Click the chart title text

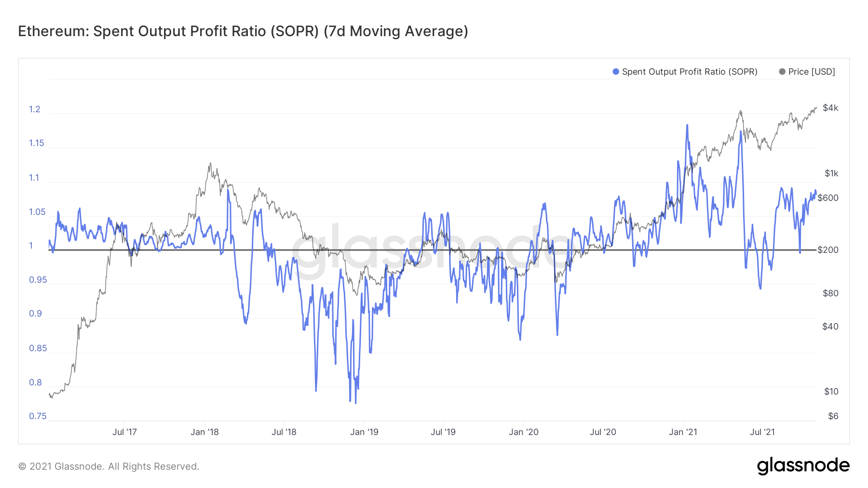coord(243,31)
